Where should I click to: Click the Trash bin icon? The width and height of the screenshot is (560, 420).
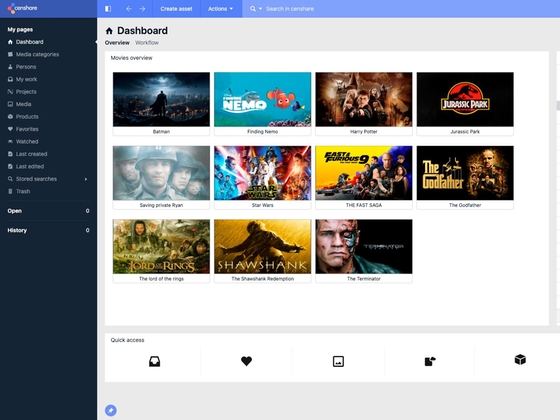[10, 191]
